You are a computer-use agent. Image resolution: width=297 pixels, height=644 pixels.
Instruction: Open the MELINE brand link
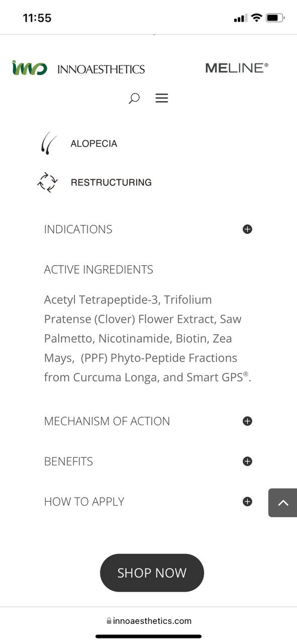coord(237,68)
